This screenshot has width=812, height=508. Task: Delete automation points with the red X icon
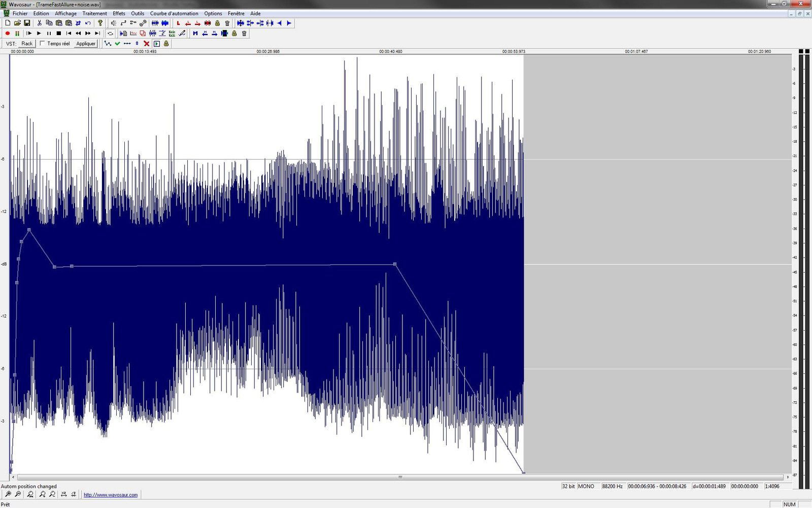[147, 44]
